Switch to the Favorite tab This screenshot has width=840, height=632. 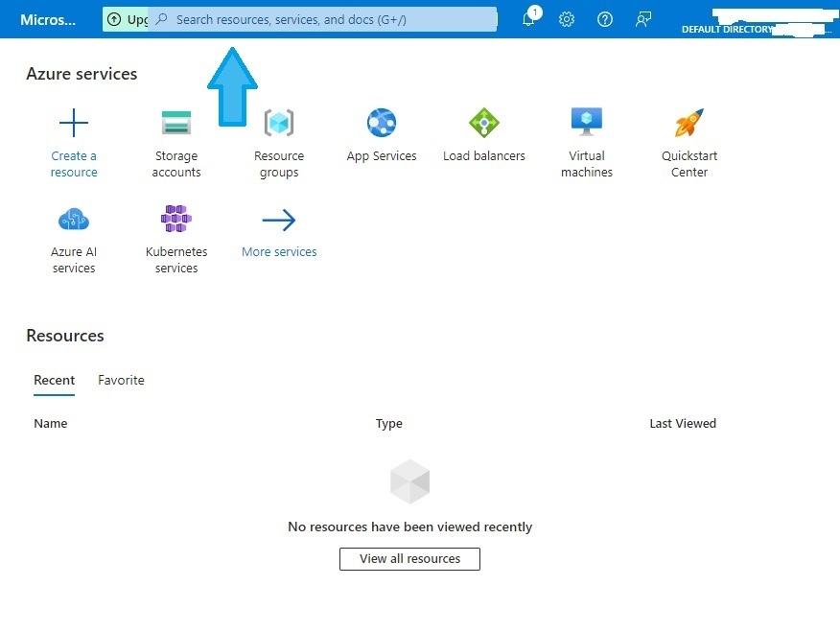[121, 381]
